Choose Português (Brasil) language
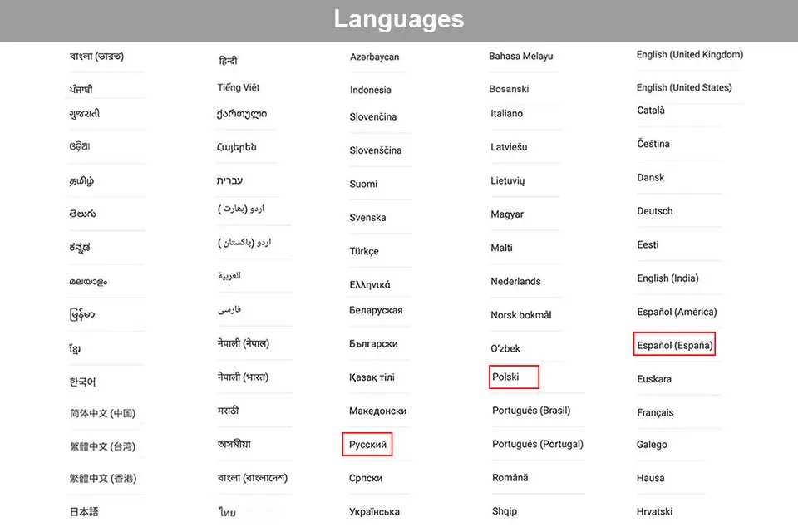Viewport: 798px width, 532px height. point(531,411)
